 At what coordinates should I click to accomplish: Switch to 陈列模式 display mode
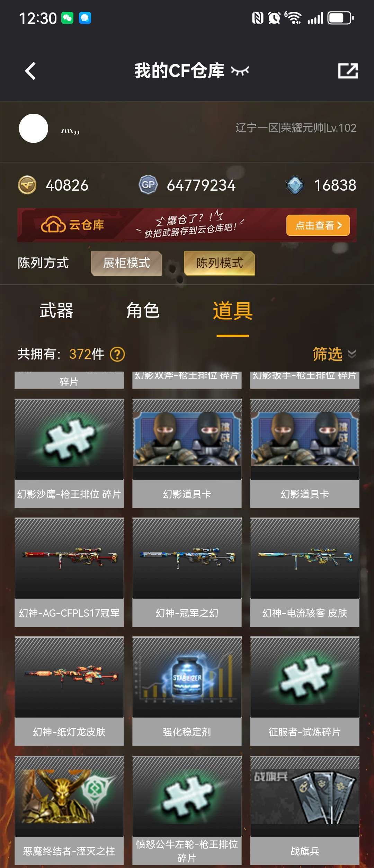coord(220,263)
